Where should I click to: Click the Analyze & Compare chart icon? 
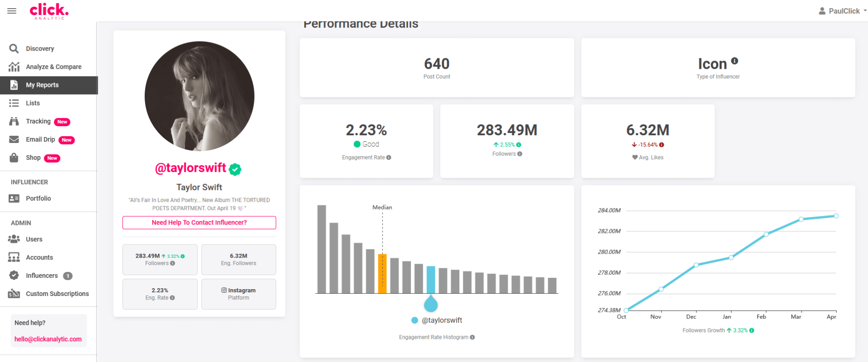click(x=14, y=67)
